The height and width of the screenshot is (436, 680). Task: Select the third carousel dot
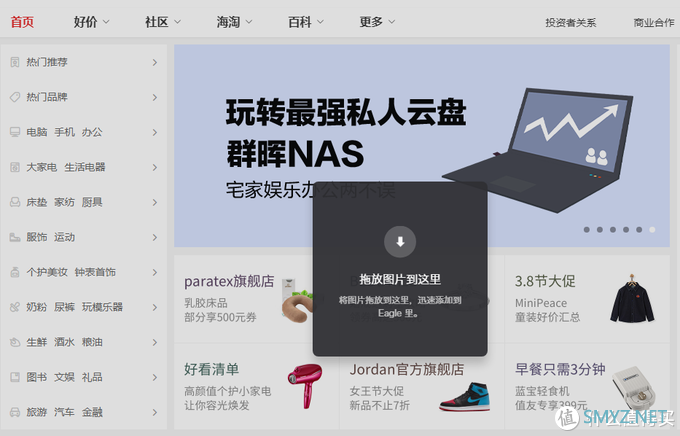click(613, 229)
